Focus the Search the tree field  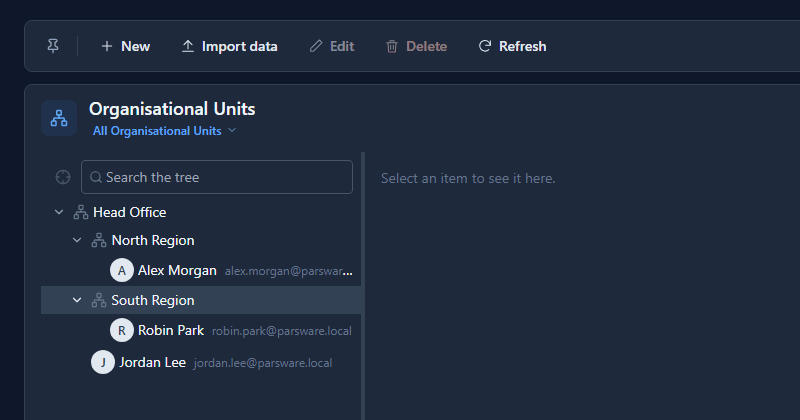[x=217, y=177]
